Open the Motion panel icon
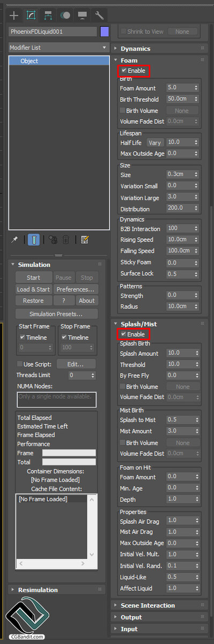Image resolution: width=214 pixels, height=644 pixels. tap(65, 15)
